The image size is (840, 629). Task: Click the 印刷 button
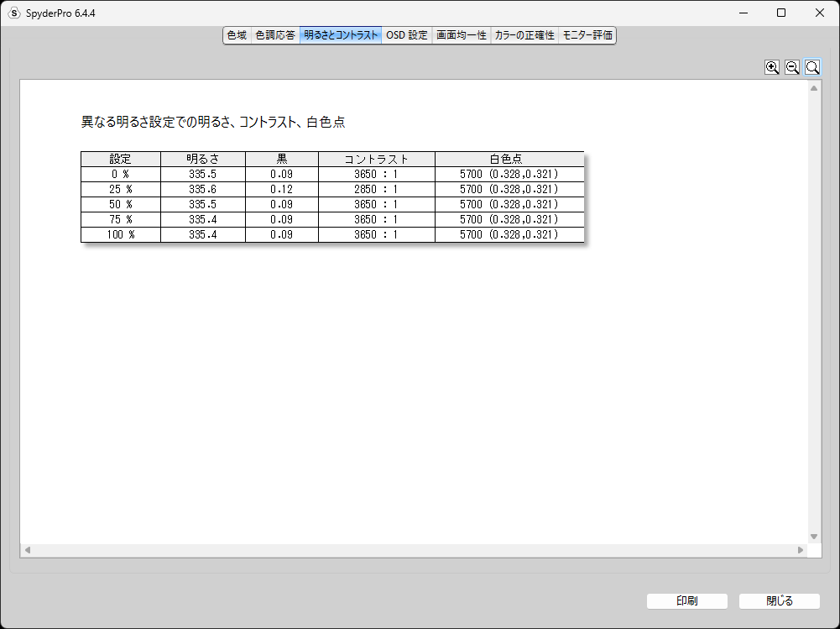(x=686, y=601)
